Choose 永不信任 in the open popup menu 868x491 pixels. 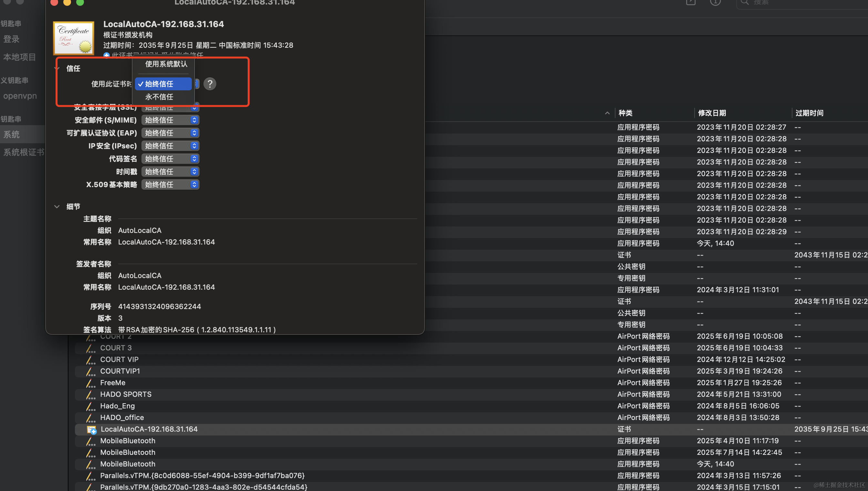coord(159,97)
